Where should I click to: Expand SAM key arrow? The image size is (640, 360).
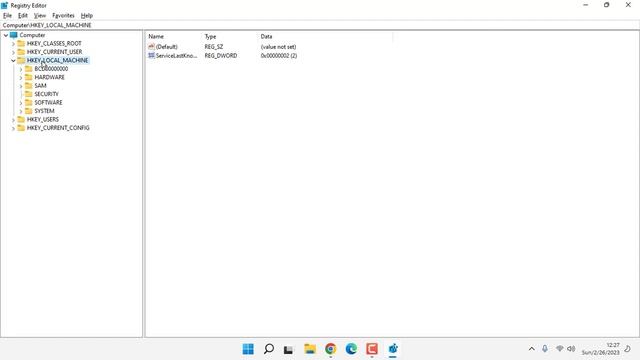point(21,86)
